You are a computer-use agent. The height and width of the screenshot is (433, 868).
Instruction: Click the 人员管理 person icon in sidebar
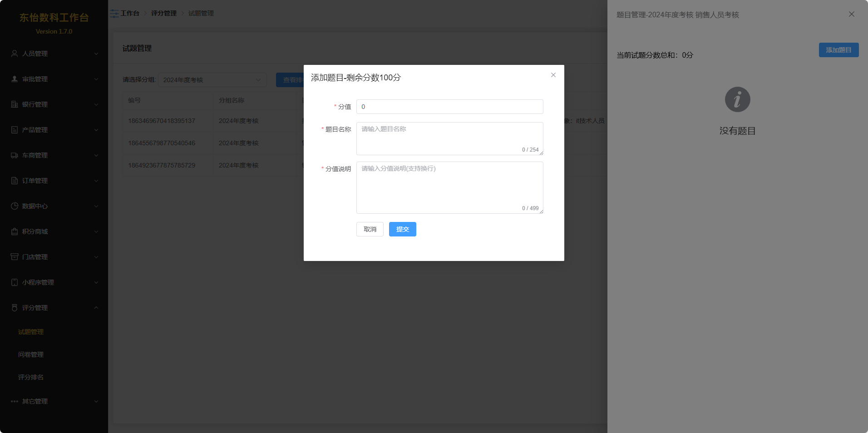click(x=15, y=54)
